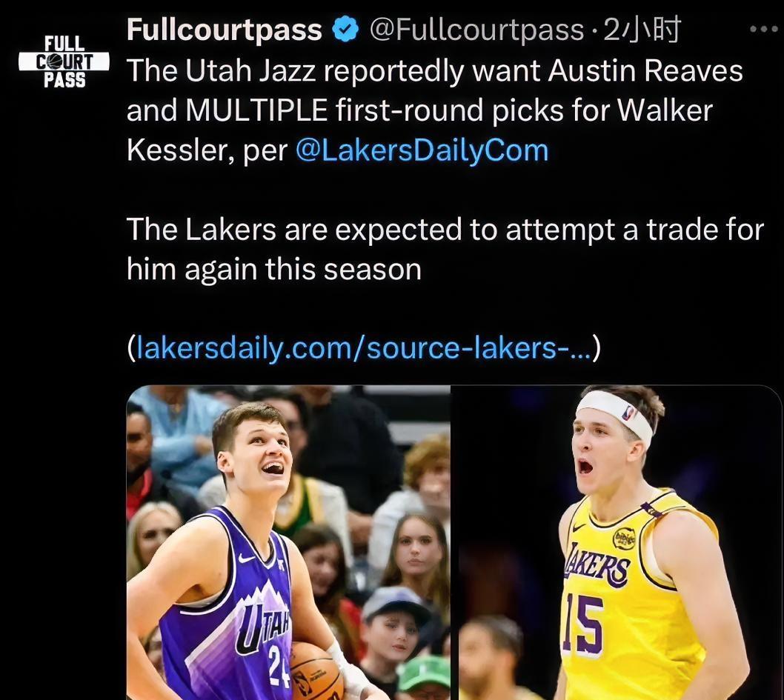Screen dimensions: 784x700
Task: Open the Fullcourtpass display name profile
Action: 224,30
